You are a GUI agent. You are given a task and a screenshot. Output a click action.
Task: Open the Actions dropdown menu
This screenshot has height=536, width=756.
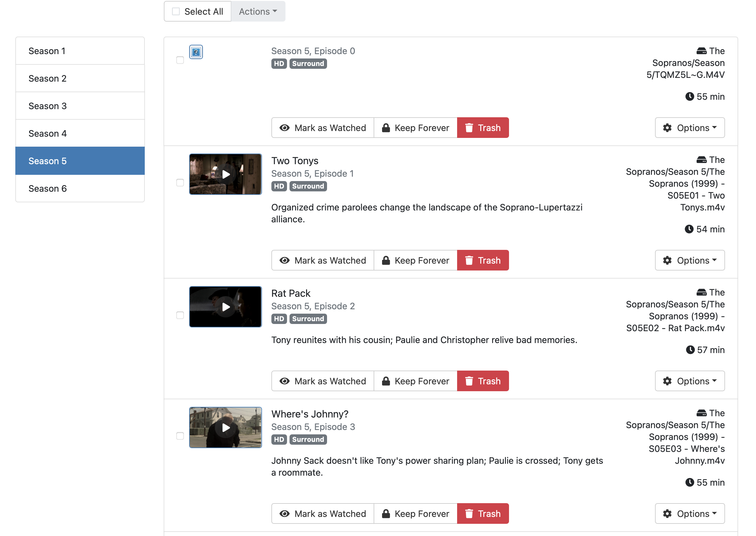(258, 12)
